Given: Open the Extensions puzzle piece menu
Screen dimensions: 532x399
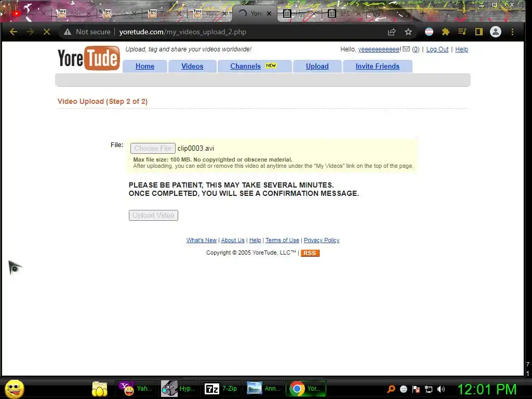Looking at the screenshot, I should [x=445, y=32].
